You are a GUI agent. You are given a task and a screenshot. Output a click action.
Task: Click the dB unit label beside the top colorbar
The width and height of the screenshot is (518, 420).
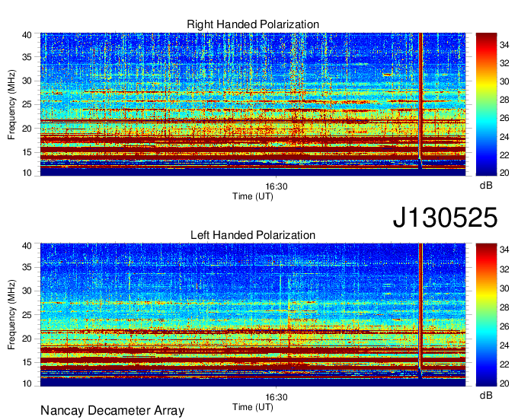486,186
